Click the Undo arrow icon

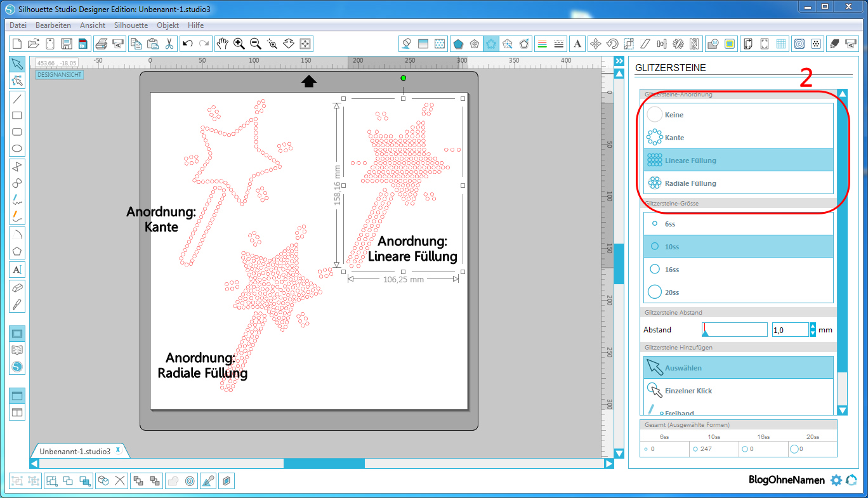pos(187,44)
